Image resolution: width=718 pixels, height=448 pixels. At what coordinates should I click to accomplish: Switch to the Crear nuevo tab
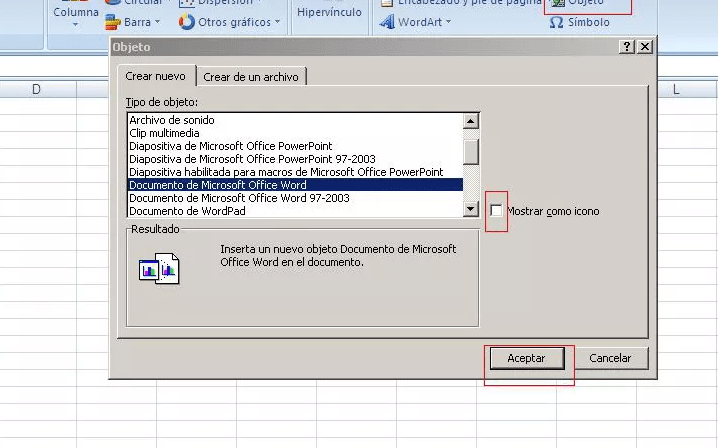coord(156,76)
